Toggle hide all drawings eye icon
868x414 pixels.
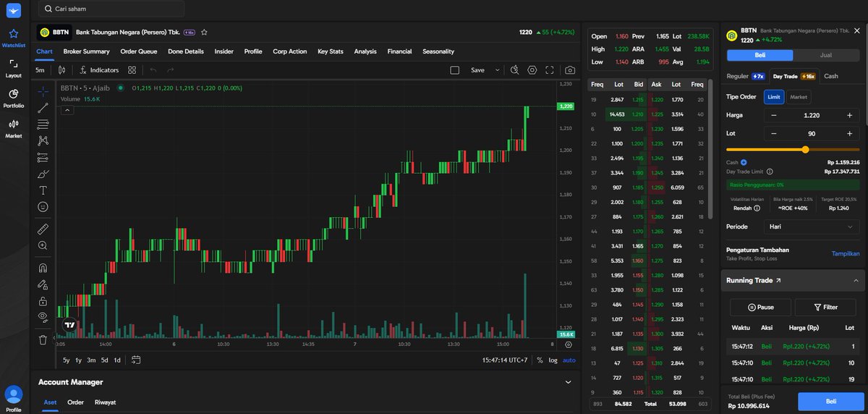tap(43, 317)
